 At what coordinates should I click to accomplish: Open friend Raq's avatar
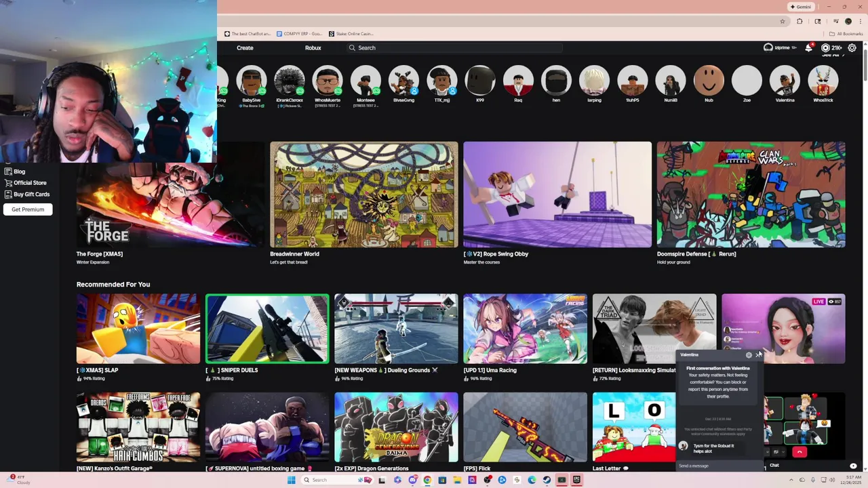(518, 80)
